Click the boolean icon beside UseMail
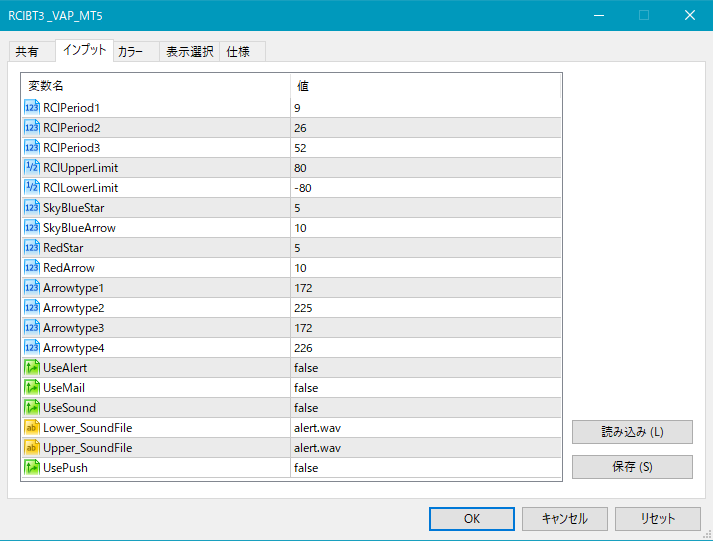The width and height of the screenshot is (713, 541). 32,388
